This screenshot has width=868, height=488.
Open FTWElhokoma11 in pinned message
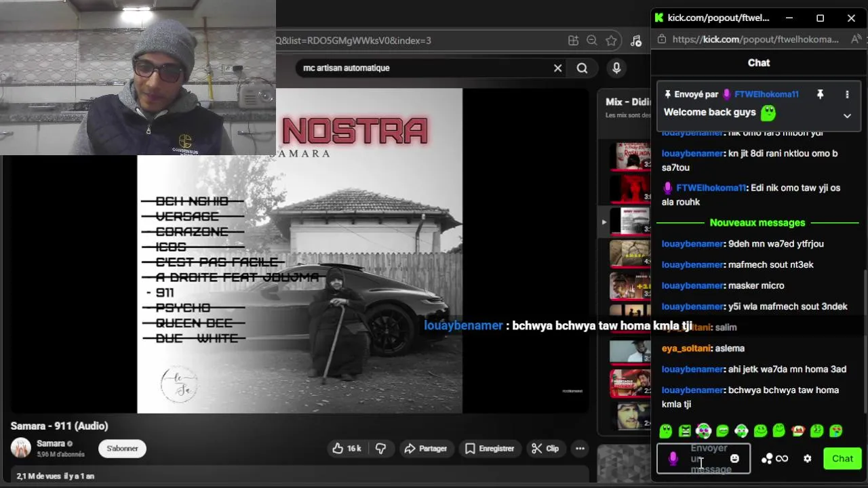coord(766,94)
